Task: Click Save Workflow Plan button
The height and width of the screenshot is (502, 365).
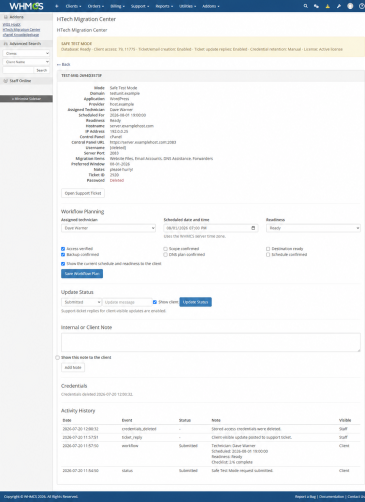Action: pos(82,274)
